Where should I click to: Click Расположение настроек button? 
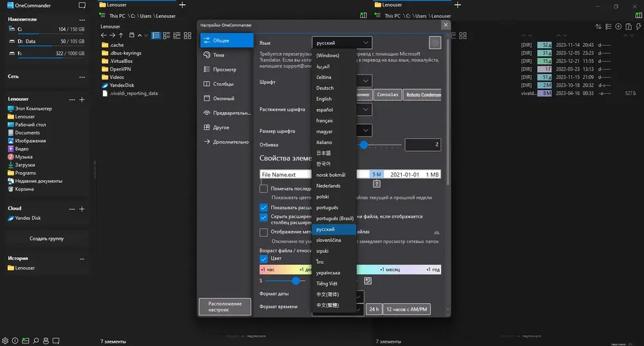[x=225, y=307]
